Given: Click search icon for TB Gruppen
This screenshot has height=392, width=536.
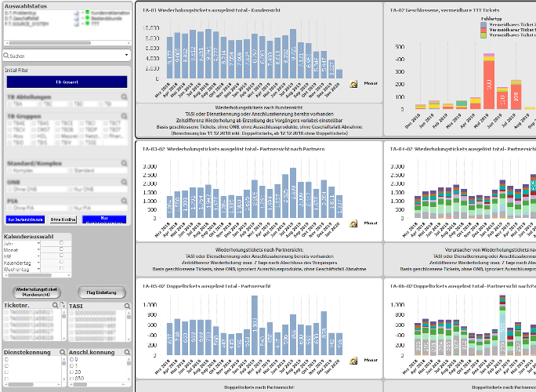Looking at the screenshot, I should [124, 116].
